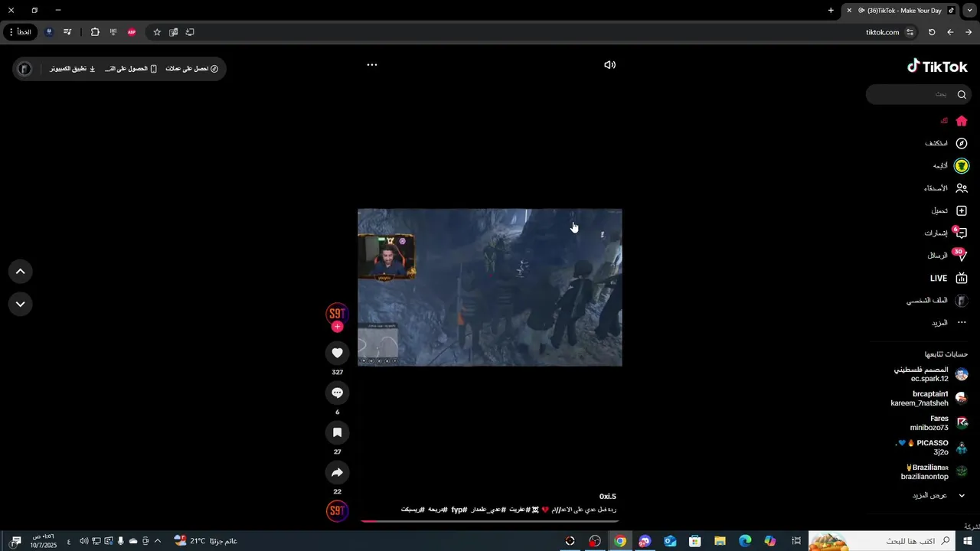Screen dimensions: 980x551
Task: Open the #fyp hashtag in the caption
Action: 459,510
